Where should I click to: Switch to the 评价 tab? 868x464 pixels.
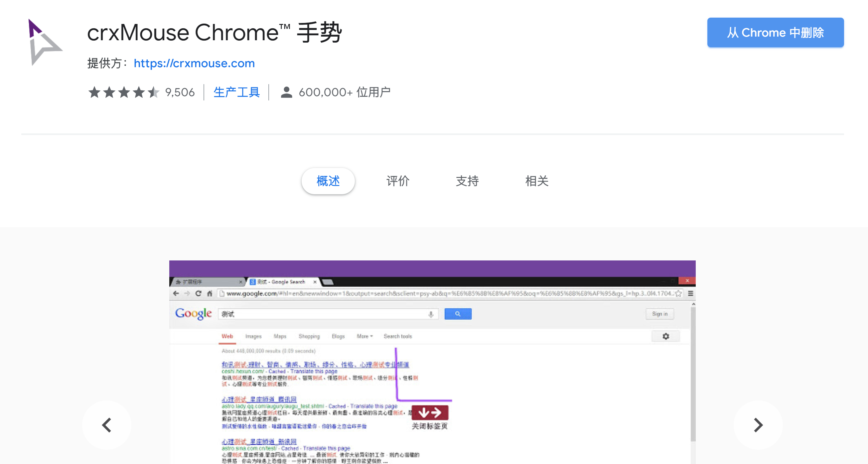click(x=398, y=181)
